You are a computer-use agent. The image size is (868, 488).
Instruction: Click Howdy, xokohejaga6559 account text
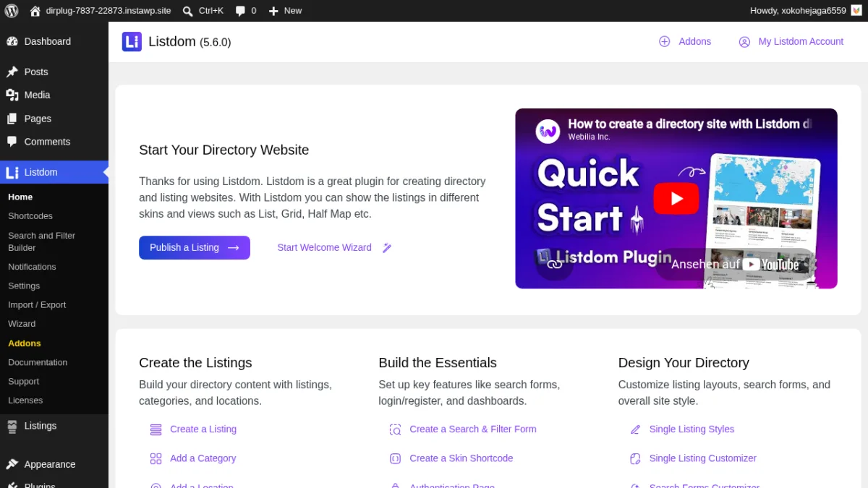pos(798,11)
